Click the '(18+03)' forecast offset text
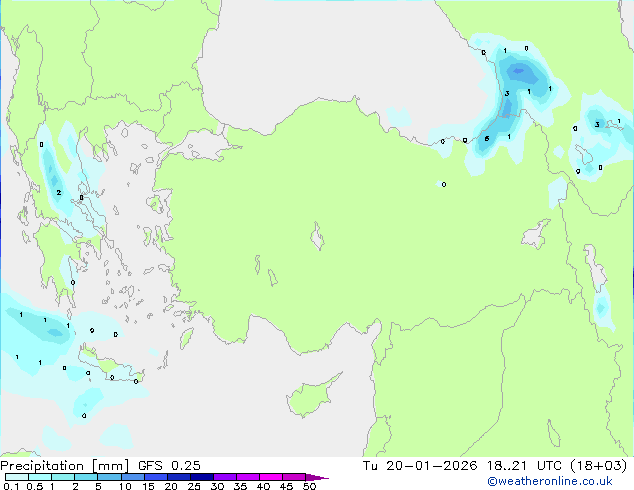The width and height of the screenshot is (634, 490). click(x=599, y=466)
